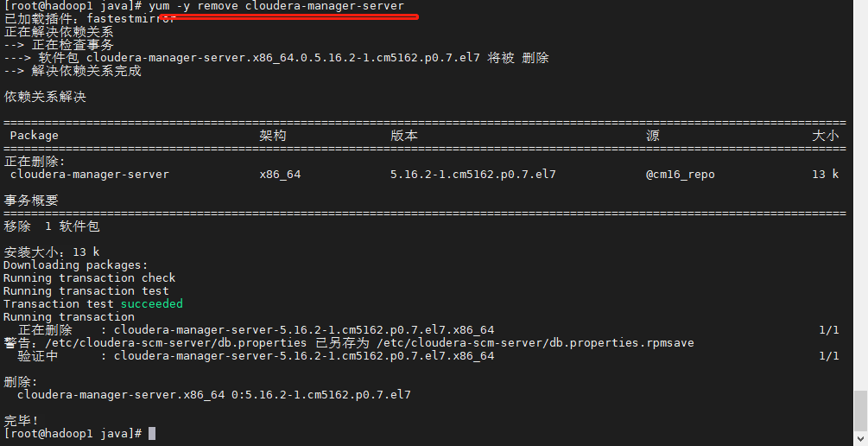Click the '依赖关系解决' line
Screen dimensions: 868x446
click(45, 97)
